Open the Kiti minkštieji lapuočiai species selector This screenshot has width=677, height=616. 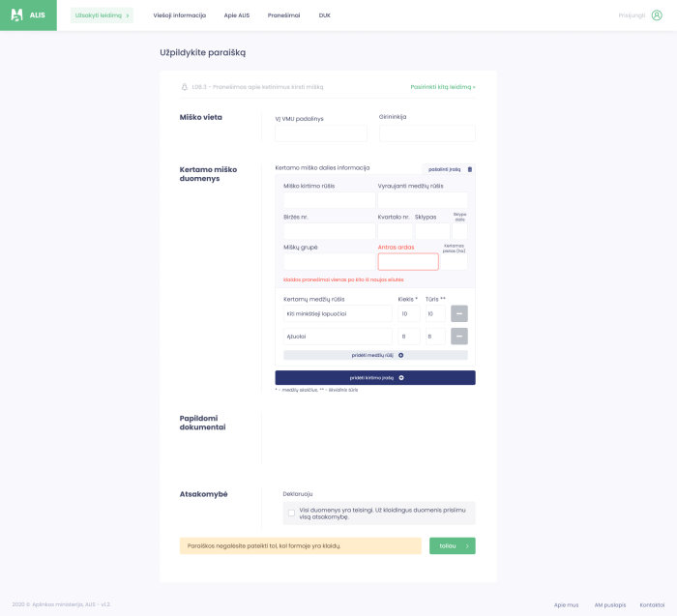(338, 314)
